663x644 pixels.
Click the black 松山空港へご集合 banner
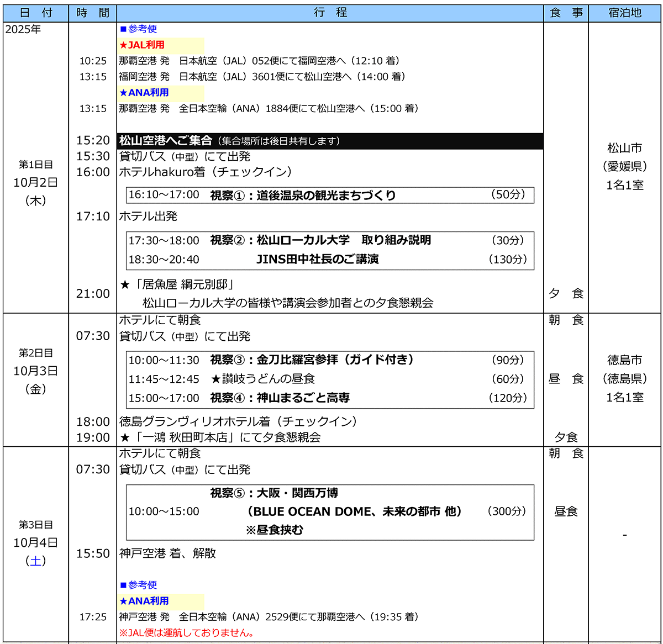point(330,141)
